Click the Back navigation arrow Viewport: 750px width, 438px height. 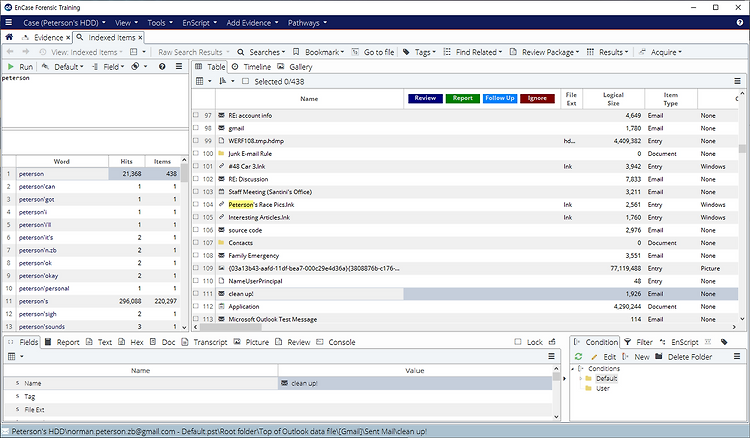10,52
